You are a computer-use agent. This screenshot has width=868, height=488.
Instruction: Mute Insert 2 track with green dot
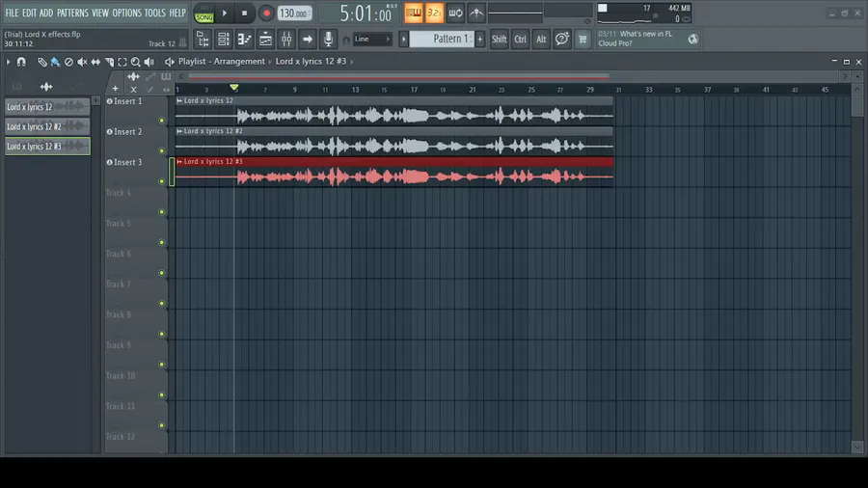162,150
